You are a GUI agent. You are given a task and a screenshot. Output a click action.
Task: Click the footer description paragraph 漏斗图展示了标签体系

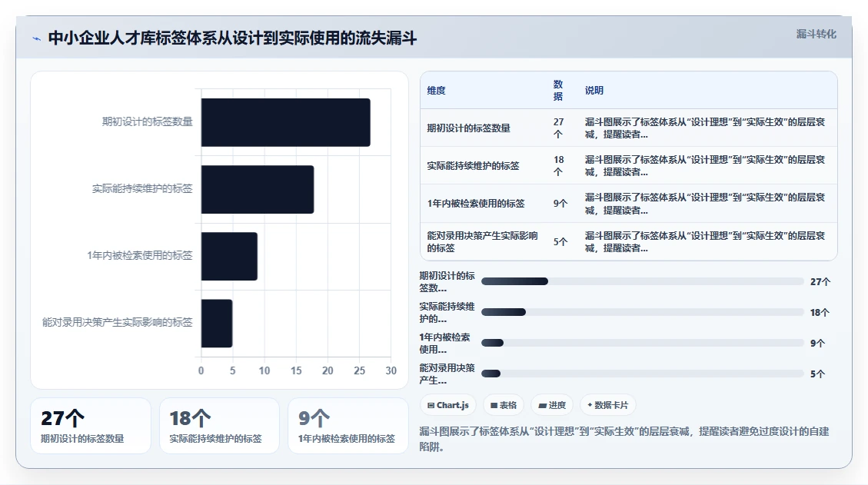click(624, 439)
